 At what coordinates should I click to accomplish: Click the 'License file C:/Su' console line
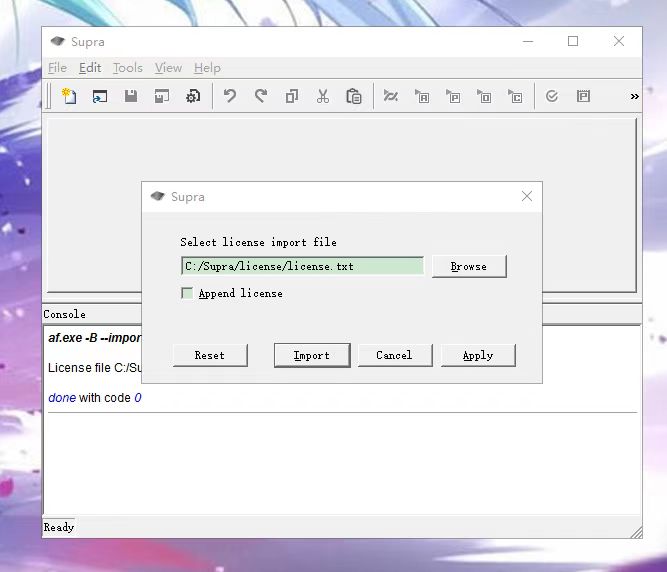click(x=94, y=367)
